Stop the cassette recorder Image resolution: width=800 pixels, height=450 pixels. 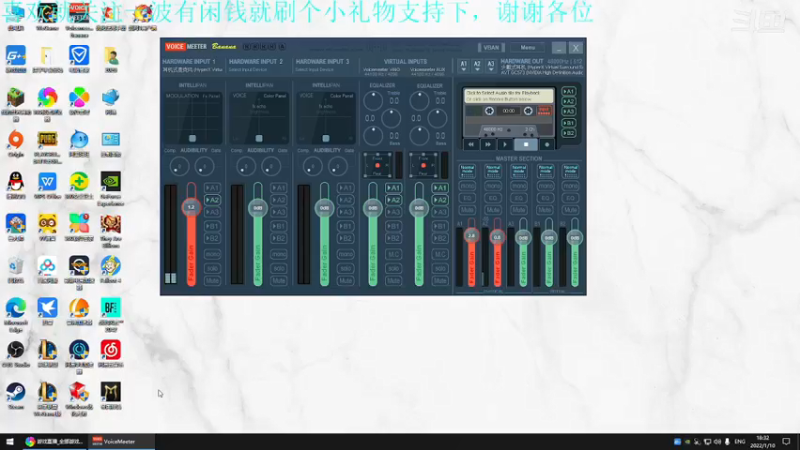[526, 145]
